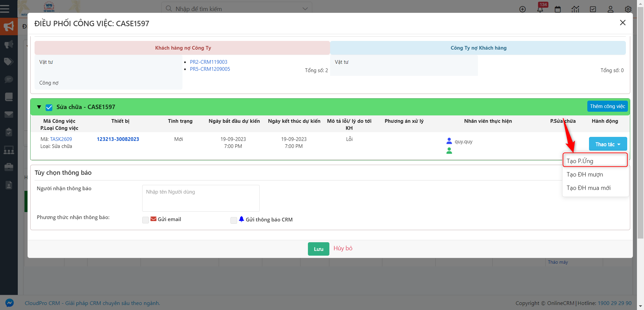Click the Công nợ label
644x310 pixels.
49,83
